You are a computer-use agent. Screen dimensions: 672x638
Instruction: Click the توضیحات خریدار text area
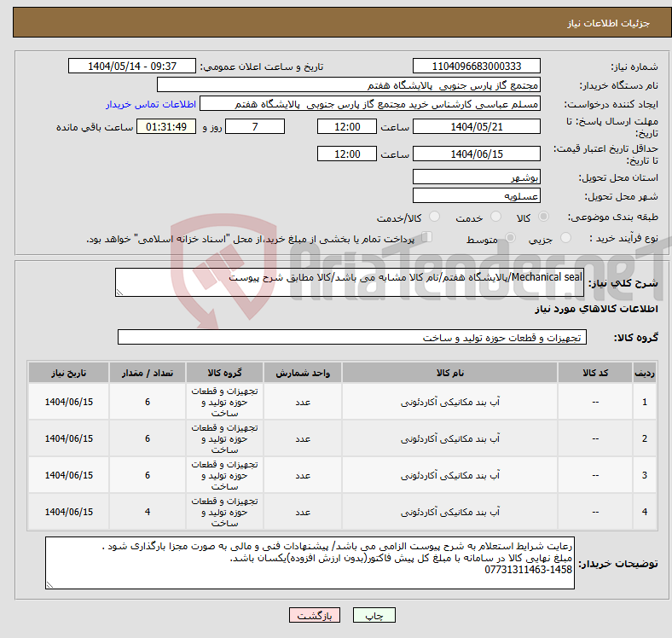pos(310,563)
